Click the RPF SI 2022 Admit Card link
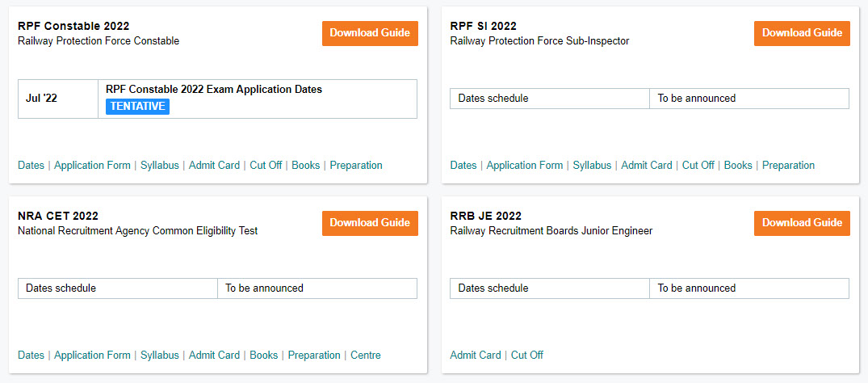This screenshot has width=868, height=383. click(646, 166)
